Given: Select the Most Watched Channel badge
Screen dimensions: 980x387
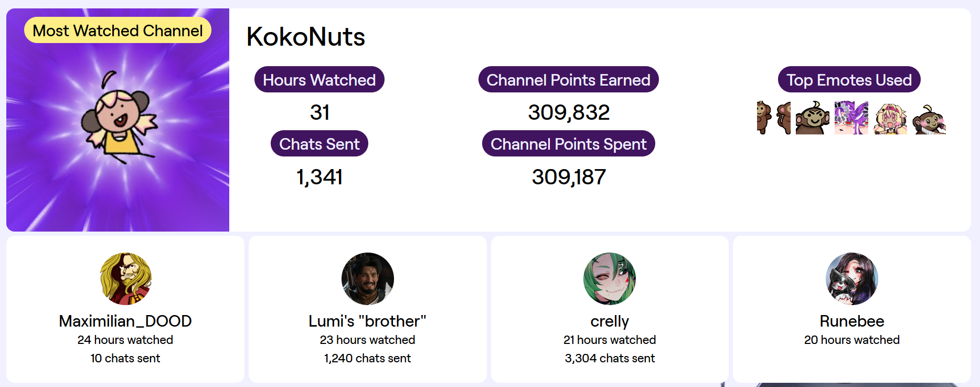Looking at the screenshot, I should [118, 30].
